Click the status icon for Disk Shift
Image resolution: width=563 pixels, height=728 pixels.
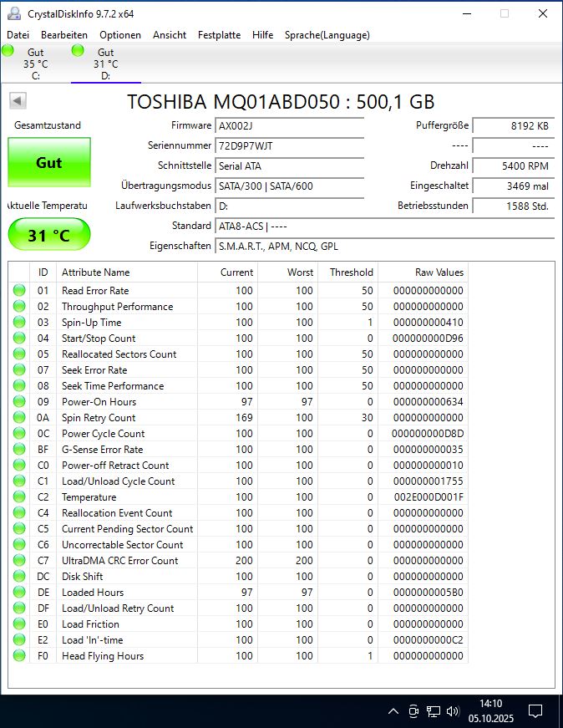pos(19,576)
